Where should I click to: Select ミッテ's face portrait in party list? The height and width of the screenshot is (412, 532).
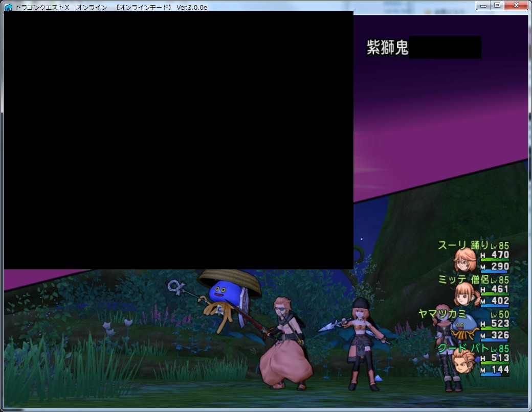pyautogui.click(x=467, y=294)
